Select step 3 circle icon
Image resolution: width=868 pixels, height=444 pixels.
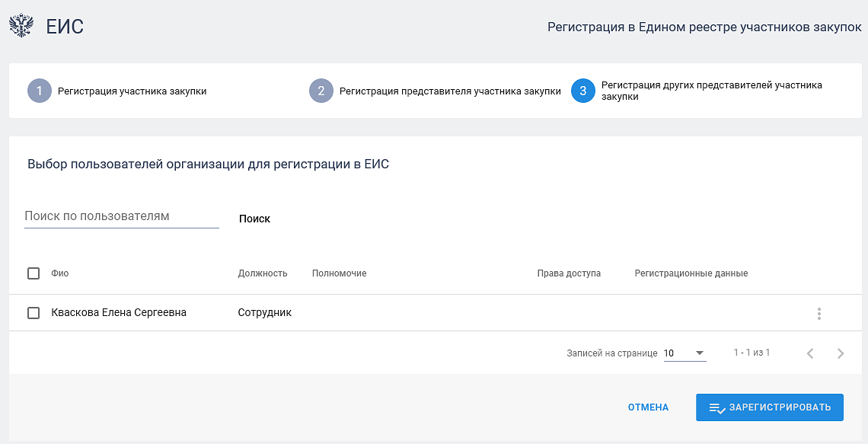point(583,91)
